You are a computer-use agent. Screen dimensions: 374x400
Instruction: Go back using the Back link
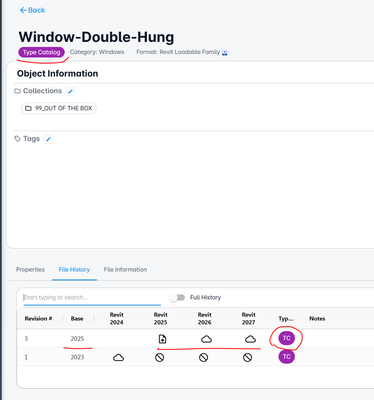click(32, 10)
